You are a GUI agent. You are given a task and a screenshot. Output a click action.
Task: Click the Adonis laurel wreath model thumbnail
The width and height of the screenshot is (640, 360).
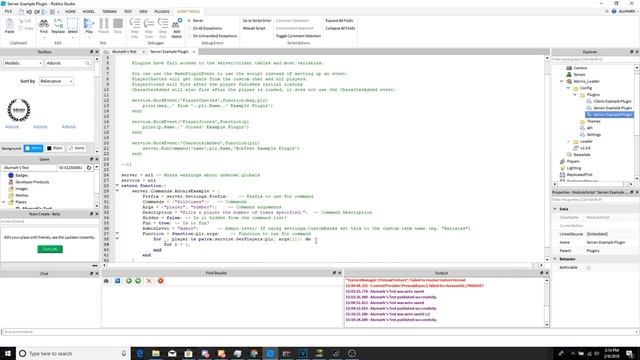click(x=19, y=110)
